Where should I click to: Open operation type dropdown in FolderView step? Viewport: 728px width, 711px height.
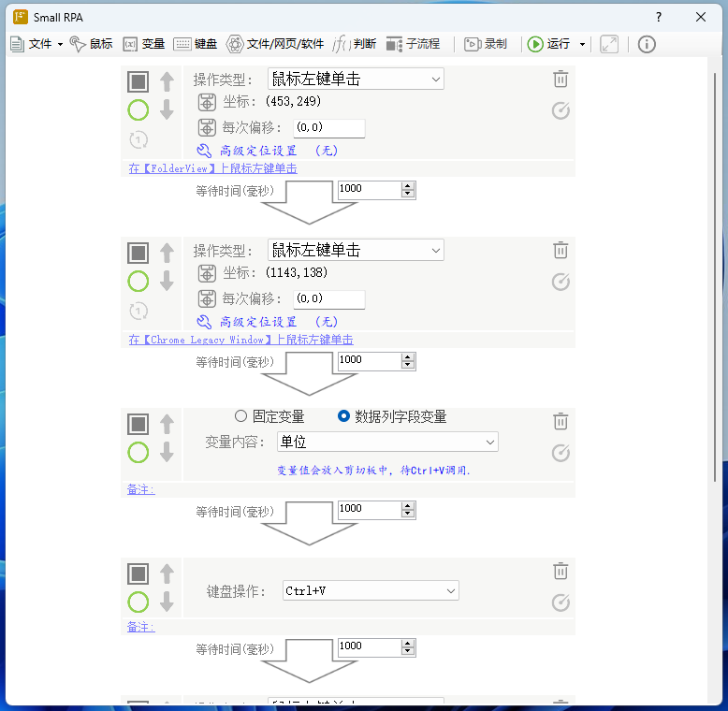pyautogui.click(x=356, y=79)
